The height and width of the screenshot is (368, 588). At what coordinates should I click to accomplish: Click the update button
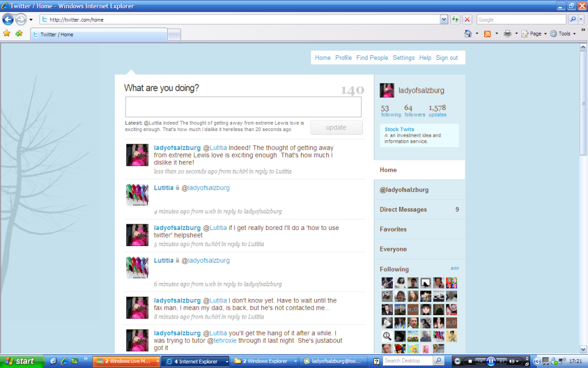[336, 127]
